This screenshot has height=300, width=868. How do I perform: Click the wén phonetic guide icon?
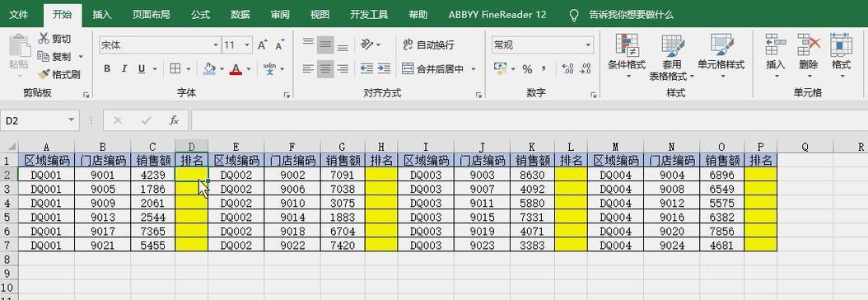269,69
